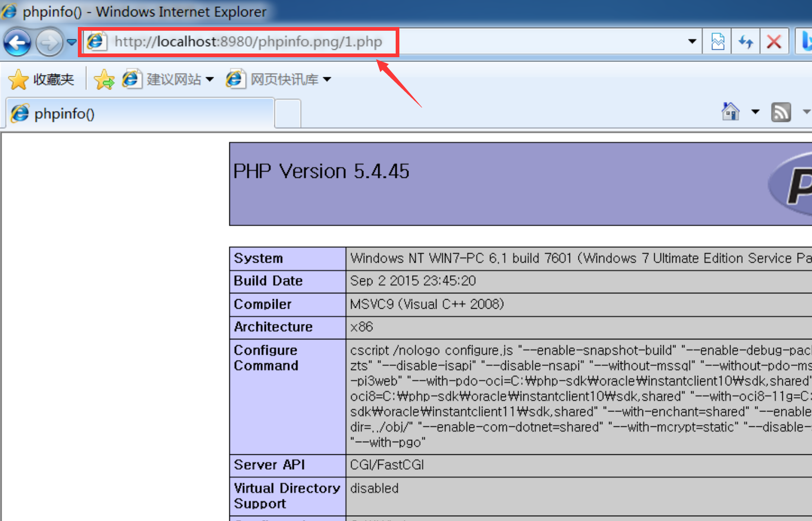Click the Forward navigation button

pyautogui.click(x=49, y=42)
